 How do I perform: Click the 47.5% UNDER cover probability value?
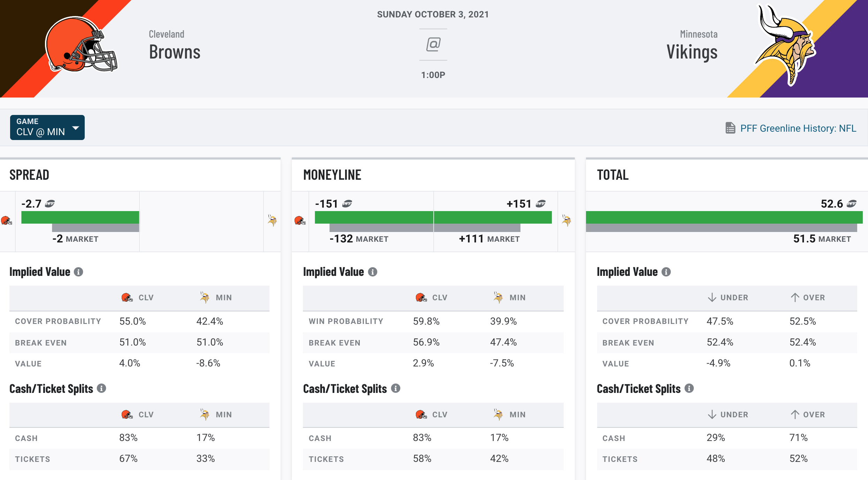[720, 321]
